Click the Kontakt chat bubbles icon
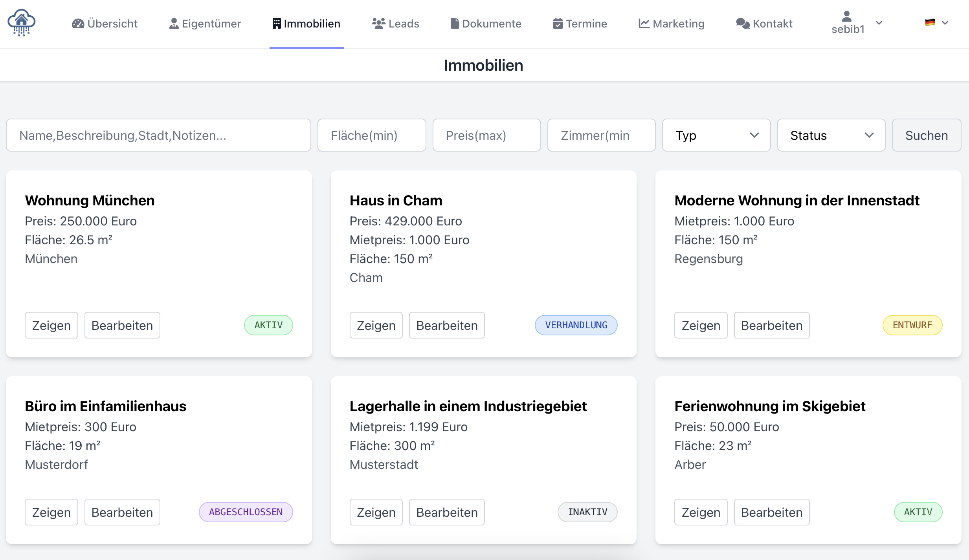The height and width of the screenshot is (560, 969). 743,24
